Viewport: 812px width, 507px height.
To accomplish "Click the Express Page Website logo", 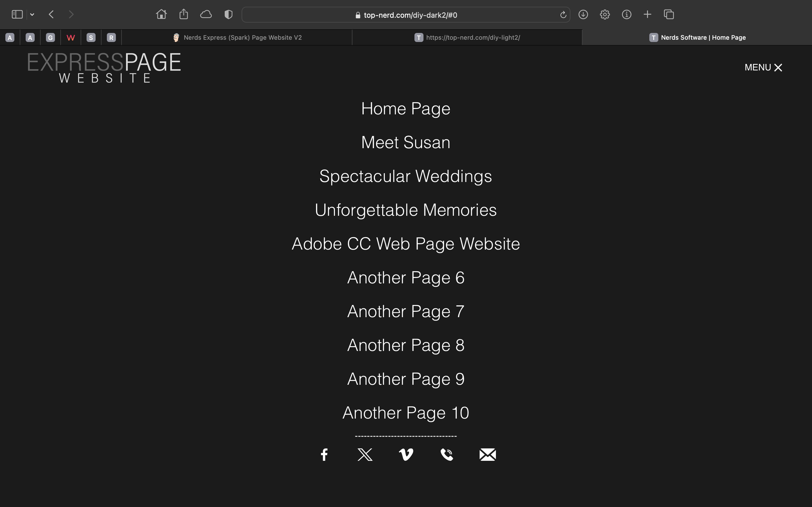I will 104,67.
